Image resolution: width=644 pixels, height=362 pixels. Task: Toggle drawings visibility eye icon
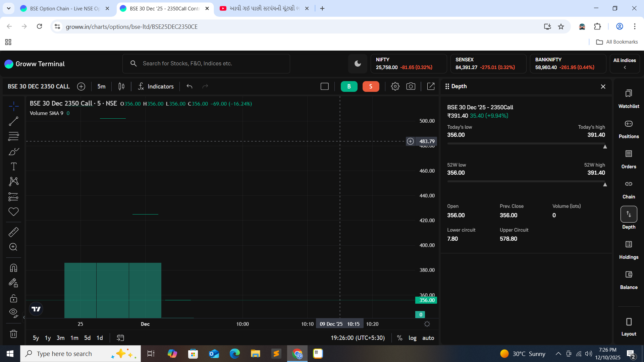point(13,313)
